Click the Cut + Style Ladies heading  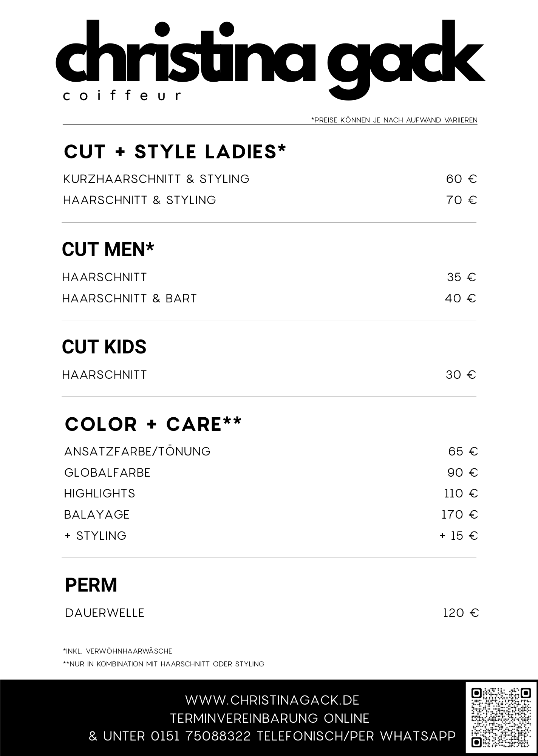pyautogui.click(x=175, y=152)
